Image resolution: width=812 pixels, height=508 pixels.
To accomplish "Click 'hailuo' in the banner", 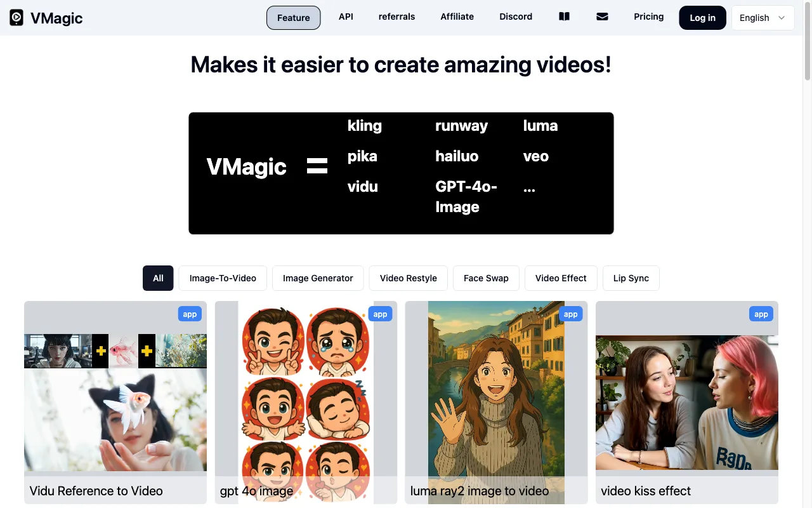I will 457,156.
